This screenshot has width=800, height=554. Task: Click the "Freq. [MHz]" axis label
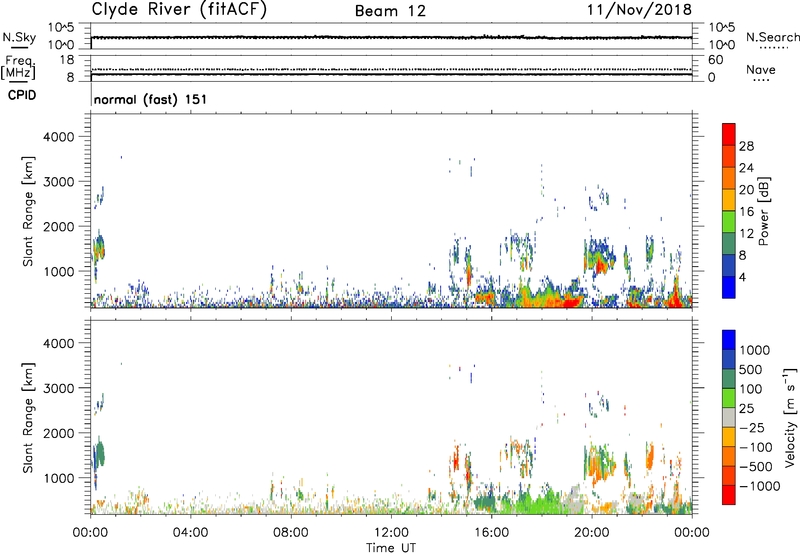[x=18, y=67]
